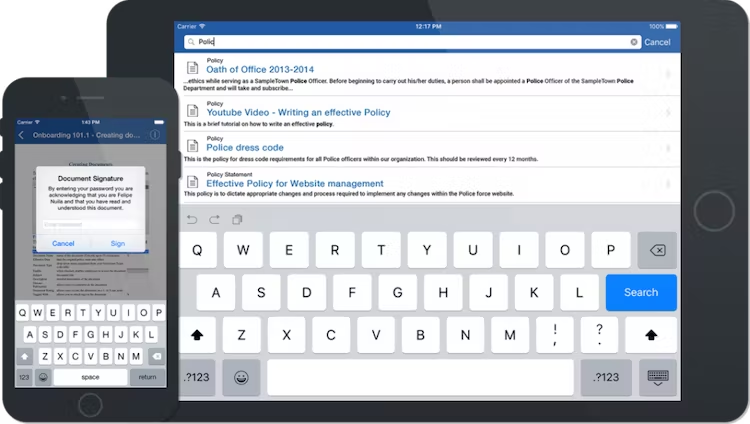Hide the tablet keyboard with dismiss key
Image resolution: width=750 pixels, height=424 pixels.
tap(658, 378)
